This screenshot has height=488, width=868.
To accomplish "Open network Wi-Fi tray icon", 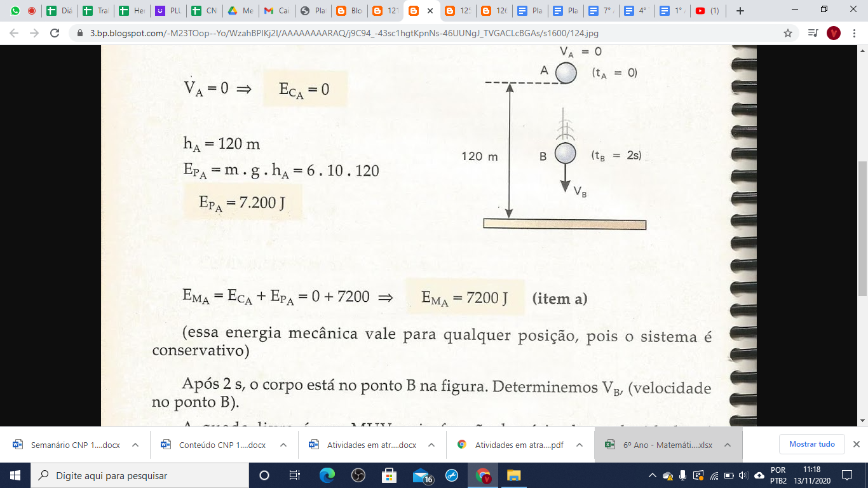I will [714, 475].
